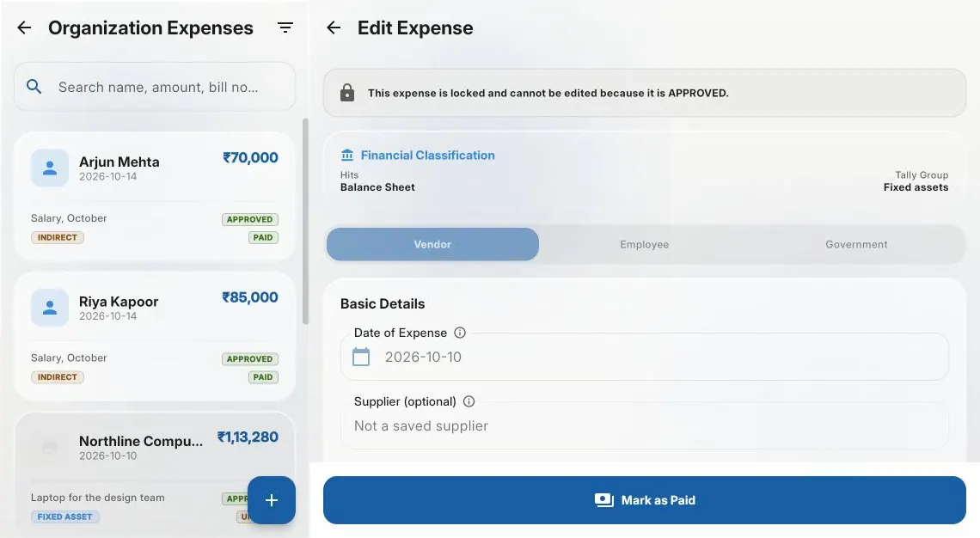This screenshot has width=980, height=538.
Task: Go back from Organization Expenses list
Action: (x=24, y=28)
